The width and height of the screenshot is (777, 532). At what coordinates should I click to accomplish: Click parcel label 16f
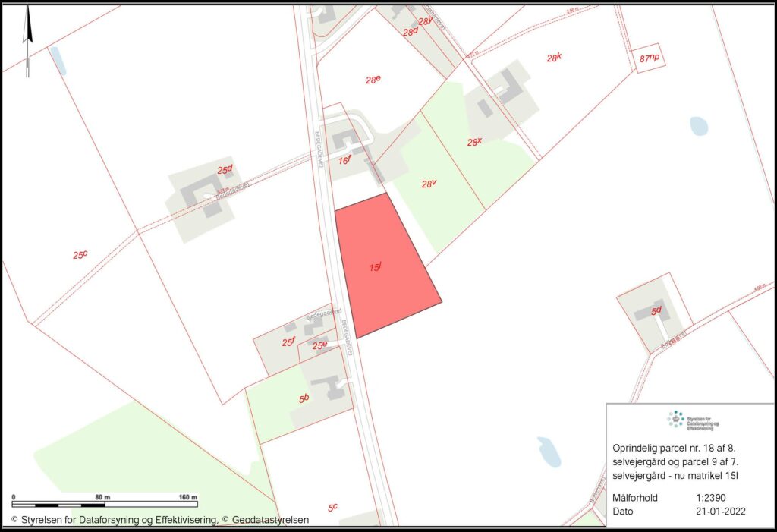(344, 160)
